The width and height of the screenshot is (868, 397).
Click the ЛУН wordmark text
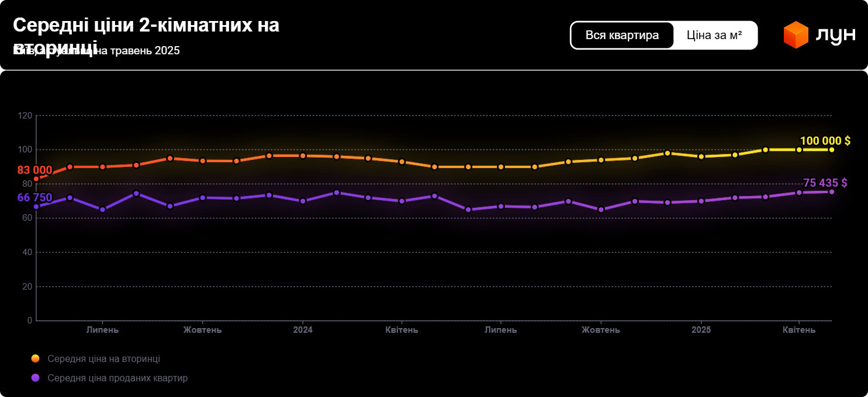click(x=835, y=35)
